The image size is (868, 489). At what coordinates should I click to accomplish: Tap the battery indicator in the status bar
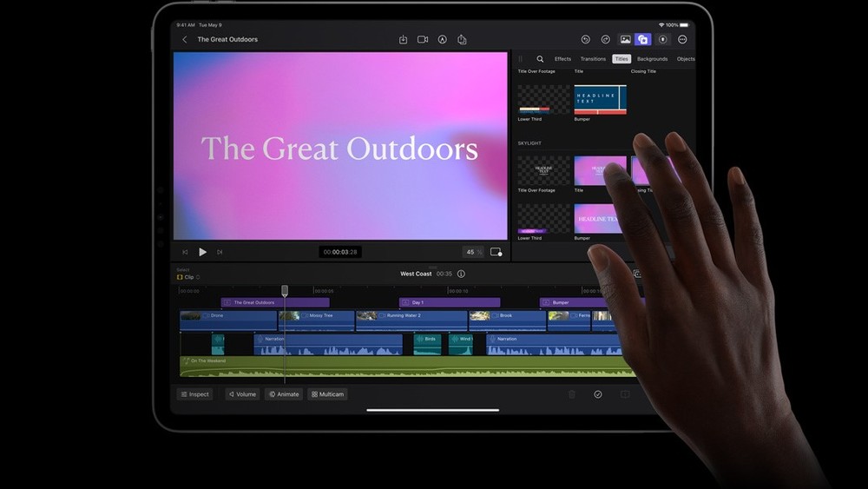[684, 25]
